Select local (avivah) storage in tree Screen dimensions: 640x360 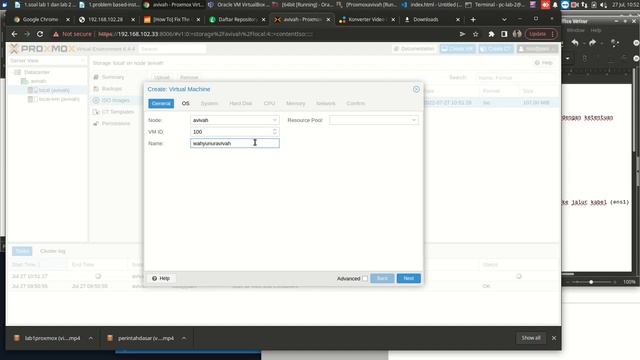54,90
